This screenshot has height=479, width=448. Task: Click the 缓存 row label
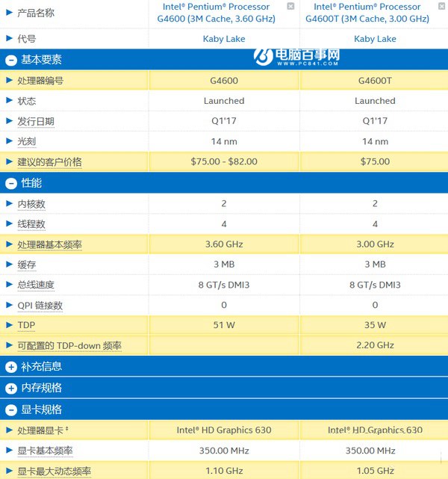tap(27, 265)
